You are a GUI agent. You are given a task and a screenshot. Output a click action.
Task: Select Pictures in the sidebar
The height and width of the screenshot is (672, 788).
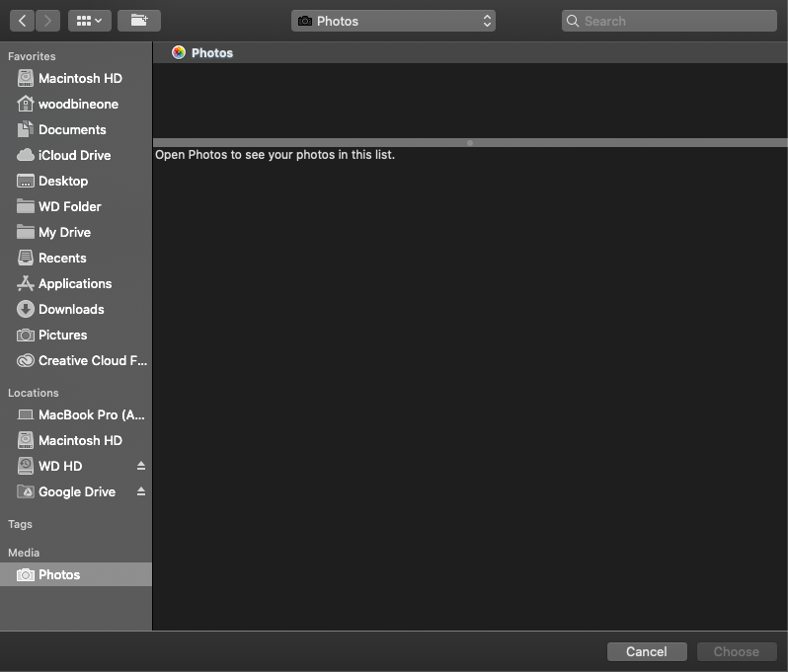click(x=76, y=335)
